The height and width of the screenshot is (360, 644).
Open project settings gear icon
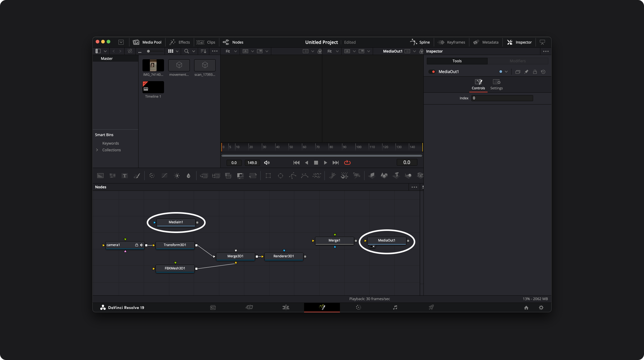(x=541, y=307)
